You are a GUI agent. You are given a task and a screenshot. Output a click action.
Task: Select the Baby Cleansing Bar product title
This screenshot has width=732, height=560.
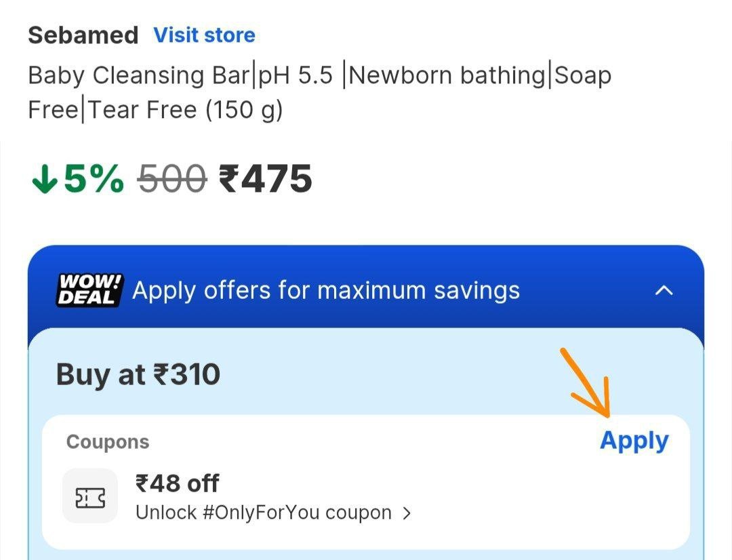[x=319, y=92]
